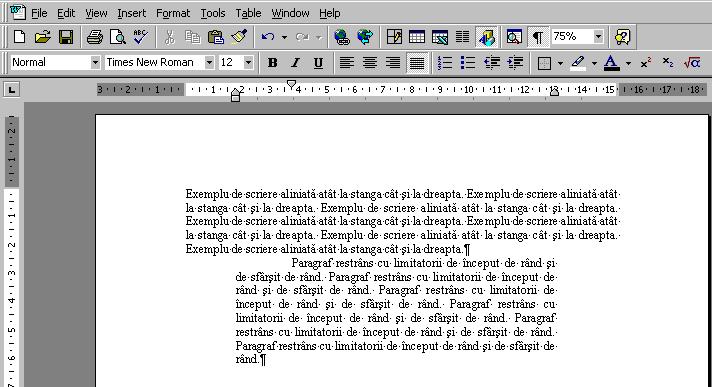712x387 pixels.
Task: Toggle the Show/Hide ¶ formatting marks
Action: [x=538, y=37]
